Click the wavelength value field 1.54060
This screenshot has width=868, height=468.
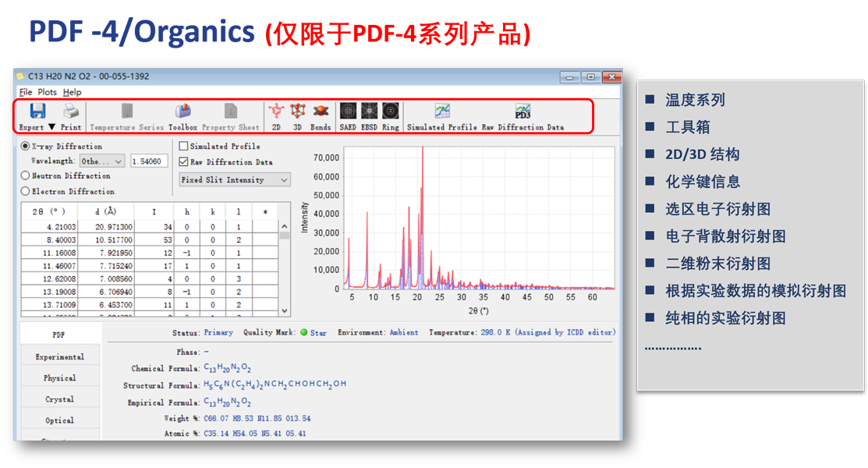pos(149,161)
